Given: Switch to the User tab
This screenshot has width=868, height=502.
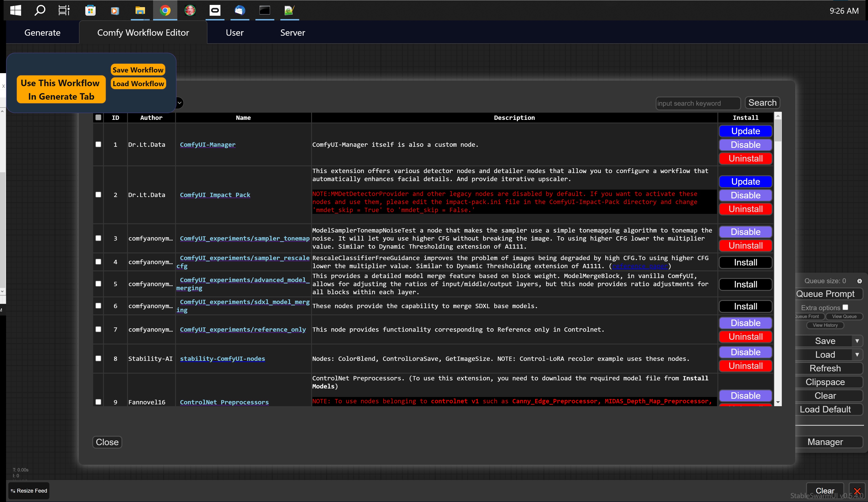Looking at the screenshot, I should click(x=235, y=32).
